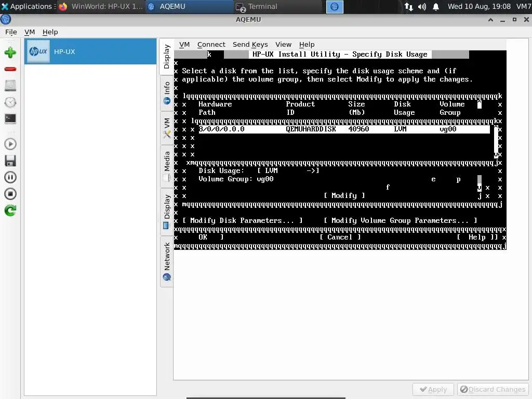Viewport: 532px width, 399px height.
Task: Switch to the Terminal taskbar window
Action: tap(277, 6)
